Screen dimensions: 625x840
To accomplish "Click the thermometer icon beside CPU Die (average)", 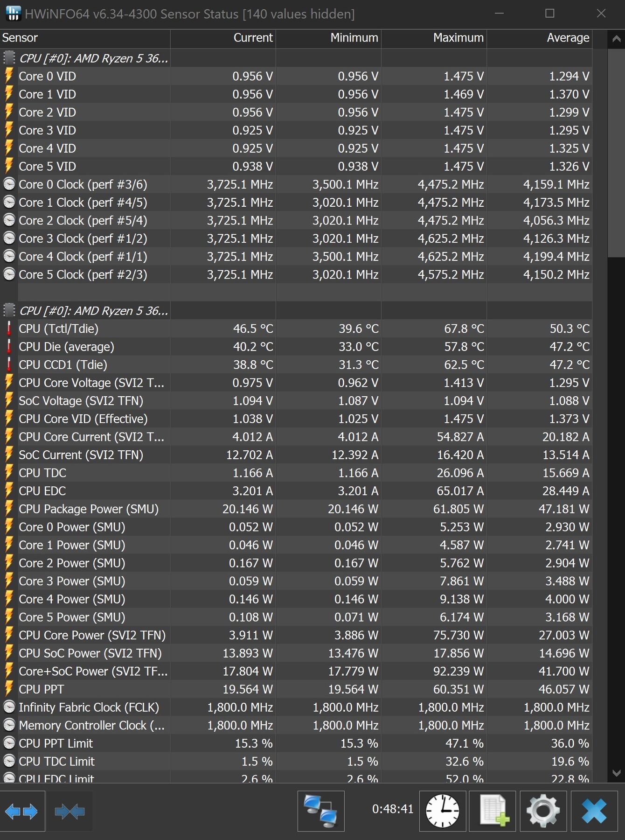I will [x=9, y=347].
